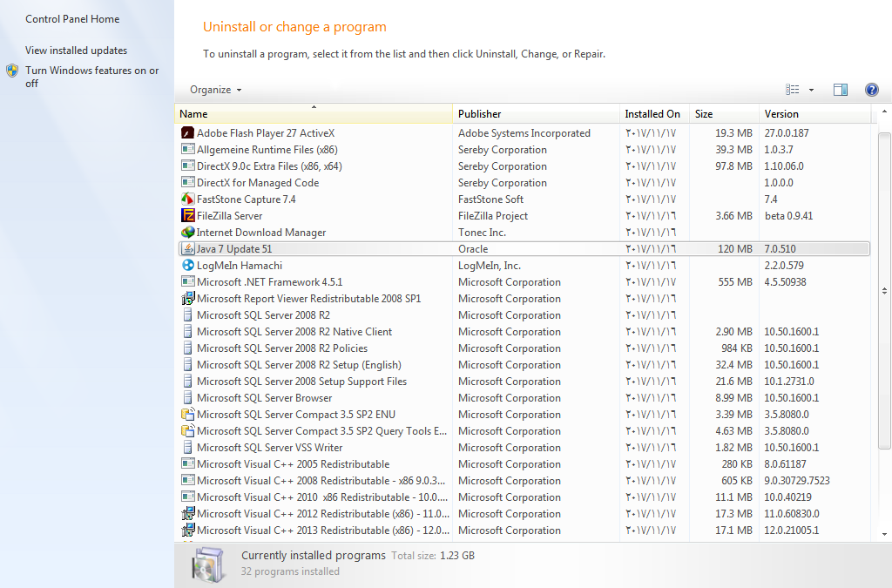The width and height of the screenshot is (892, 588).
Task: Click the version value 2.2.0.579
Action: pos(784,265)
